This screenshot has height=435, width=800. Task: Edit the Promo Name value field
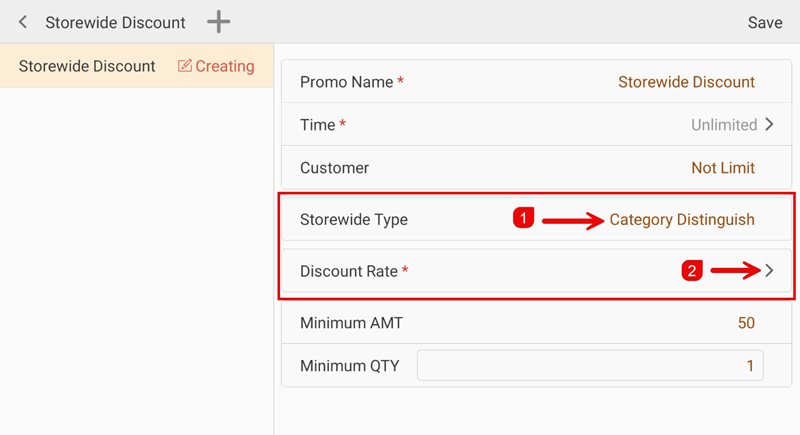(x=686, y=82)
